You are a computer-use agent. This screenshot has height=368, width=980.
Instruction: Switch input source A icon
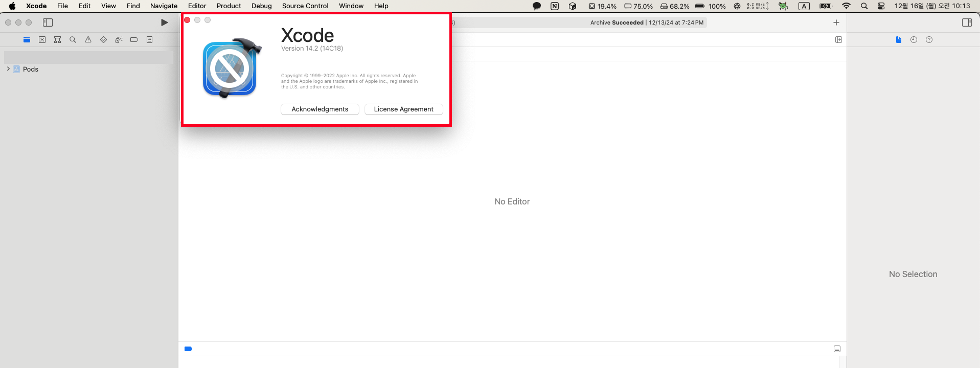(804, 6)
